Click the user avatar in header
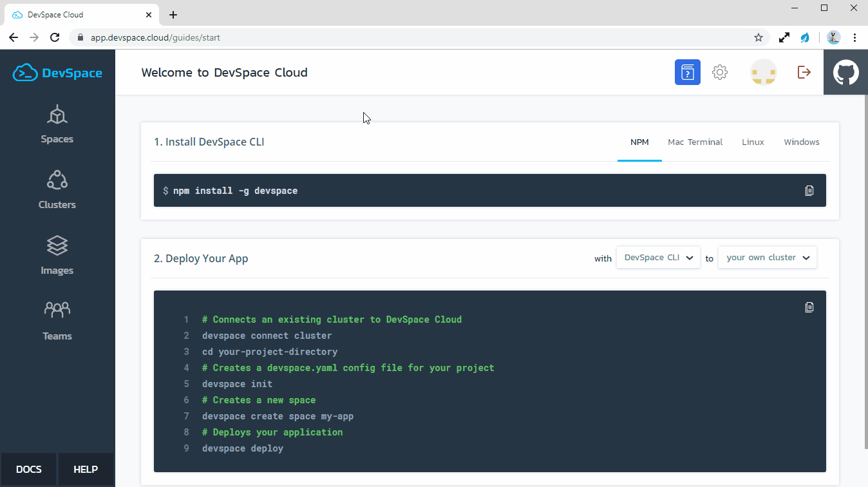Image resolution: width=868 pixels, height=487 pixels. (764, 72)
